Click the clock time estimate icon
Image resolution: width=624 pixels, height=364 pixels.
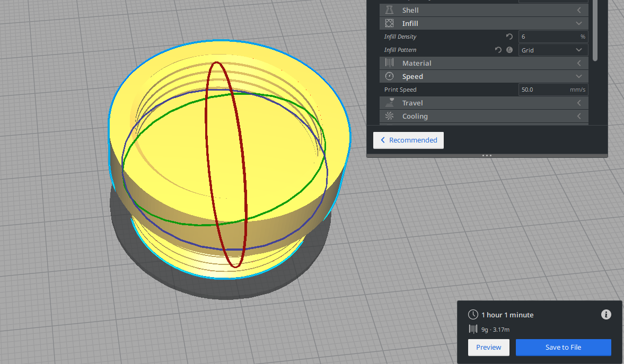473,315
